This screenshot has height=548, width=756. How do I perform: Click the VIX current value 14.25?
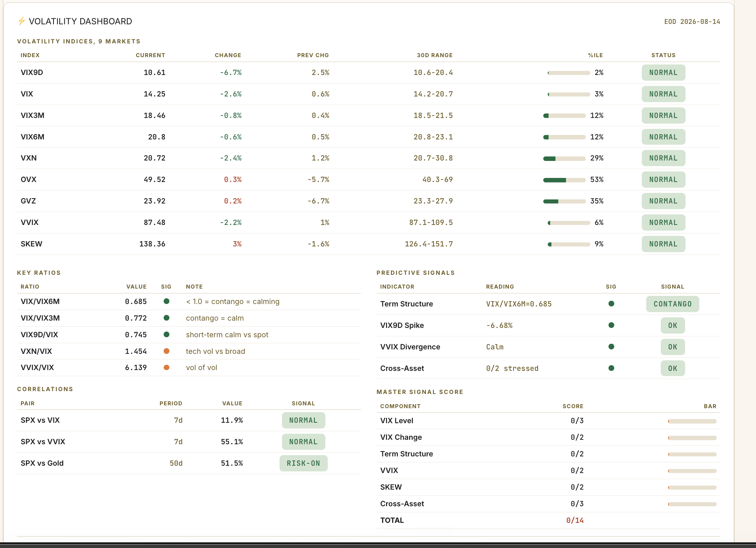click(155, 94)
